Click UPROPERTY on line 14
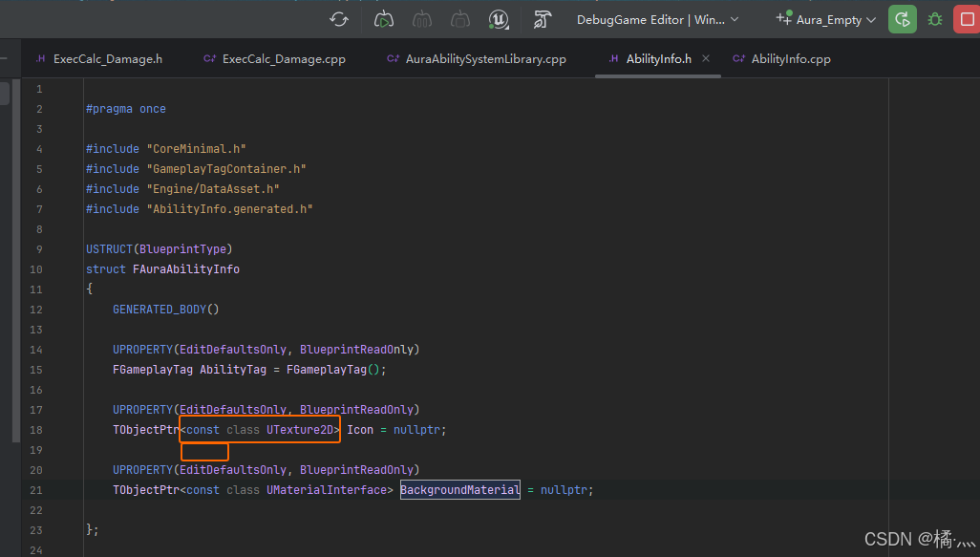 tap(142, 350)
